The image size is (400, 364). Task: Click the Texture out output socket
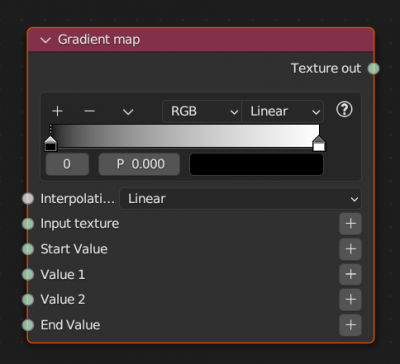tap(374, 68)
